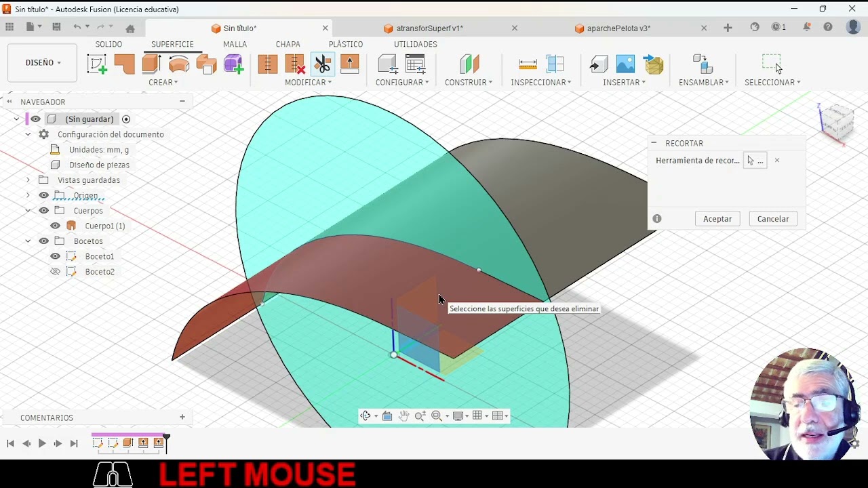868x488 pixels.
Task: Click the Insert Derive icon
Action: [x=598, y=64]
